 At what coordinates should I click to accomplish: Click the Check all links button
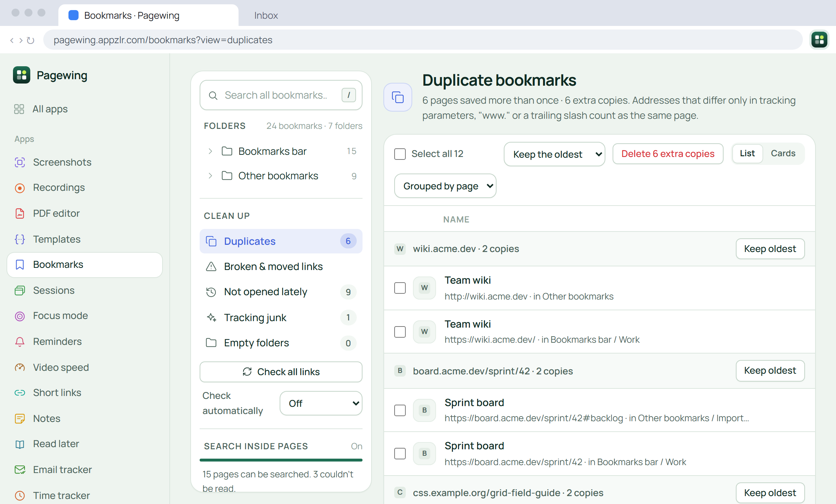coord(281,372)
